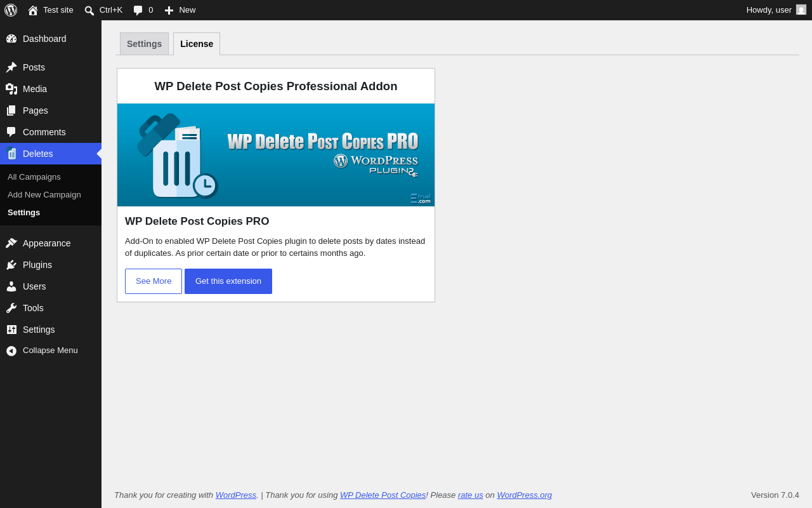Click the Collapse Menu arrow icon
This screenshot has width=812, height=508.
[11, 351]
